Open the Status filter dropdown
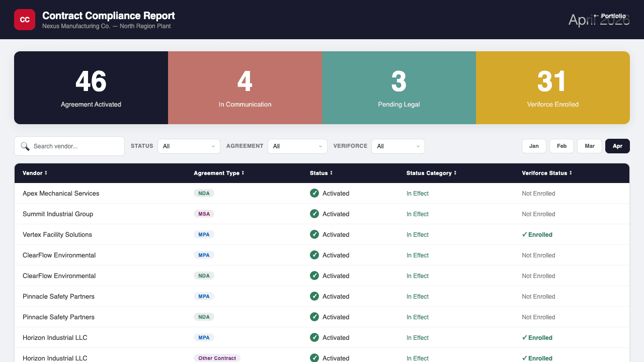Image resolution: width=644 pixels, height=362 pixels. pos(189,146)
